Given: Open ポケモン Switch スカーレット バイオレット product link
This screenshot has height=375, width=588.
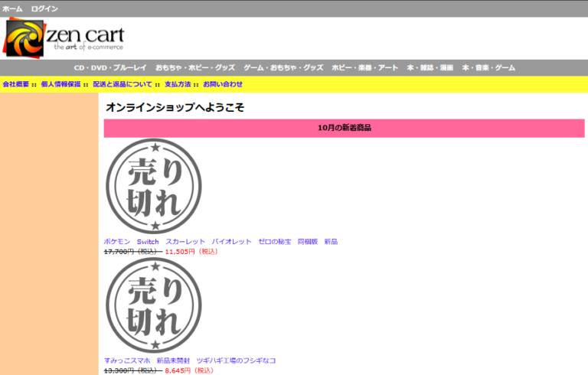Looking at the screenshot, I should (x=220, y=242).
